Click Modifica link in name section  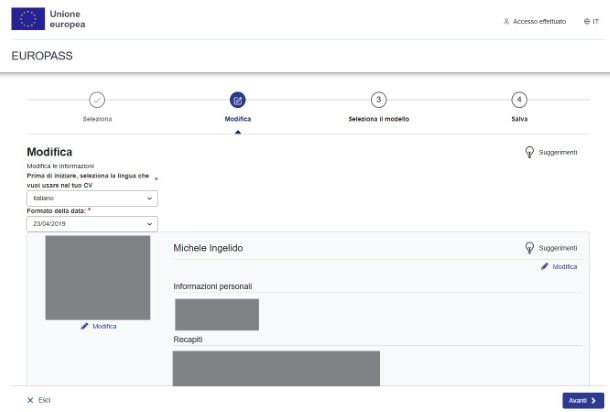click(x=565, y=266)
